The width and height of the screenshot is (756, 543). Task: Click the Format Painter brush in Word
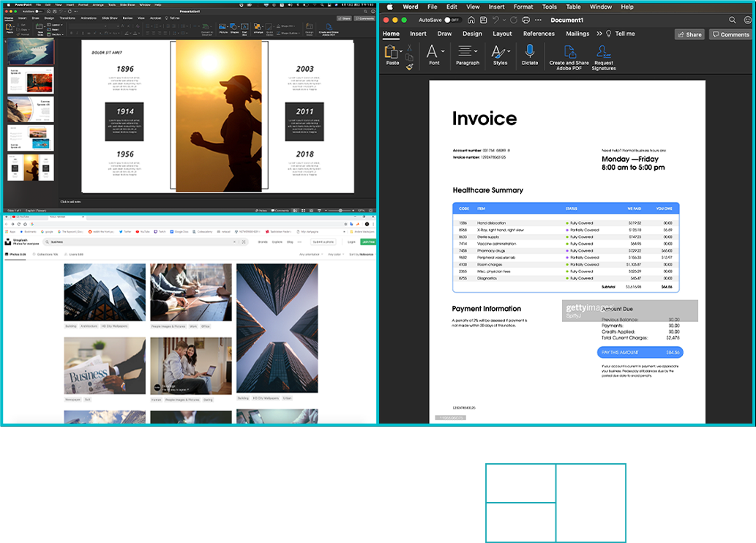[x=409, y=67]
